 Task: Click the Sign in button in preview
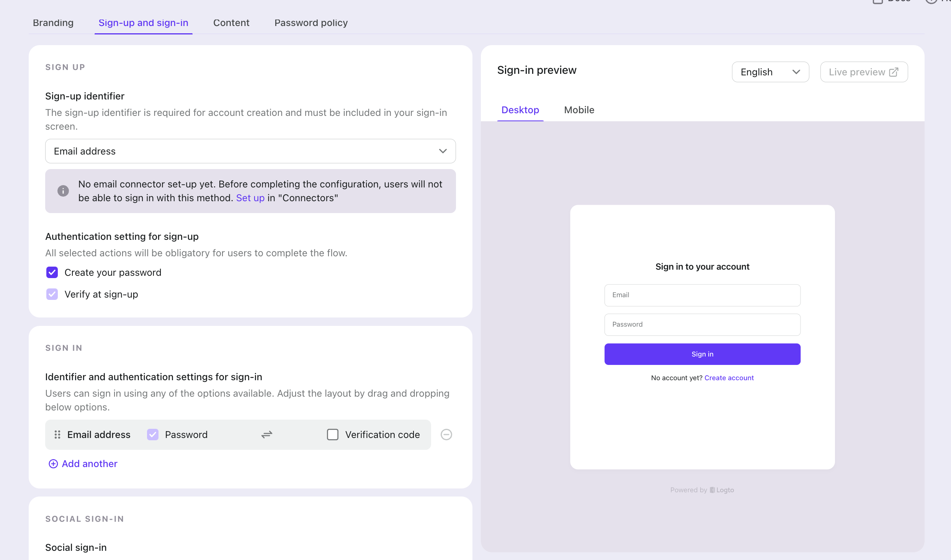click(702, 354)
